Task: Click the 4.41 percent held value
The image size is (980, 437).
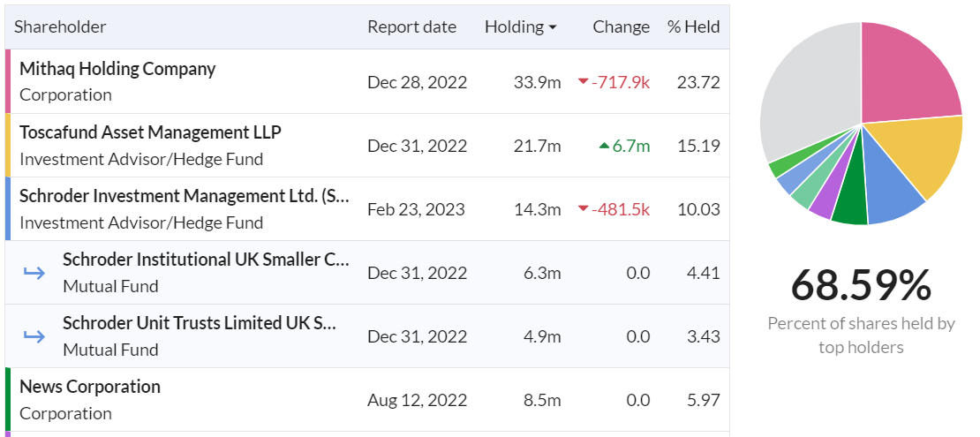Action: pos(702,273)
